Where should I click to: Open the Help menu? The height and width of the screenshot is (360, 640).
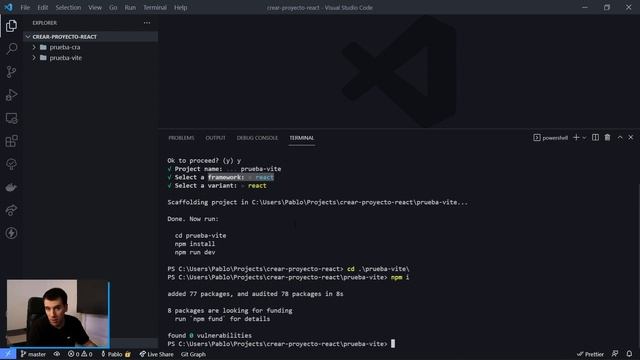click(180, 7)
